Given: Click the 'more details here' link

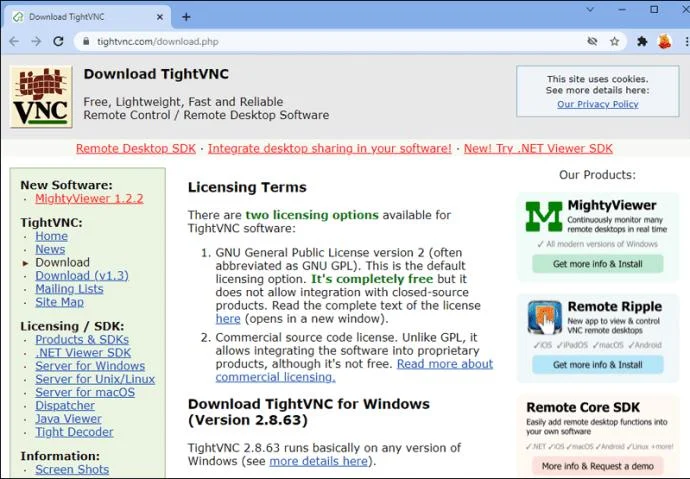Looking at the screenshot, I should click(319, 461).
